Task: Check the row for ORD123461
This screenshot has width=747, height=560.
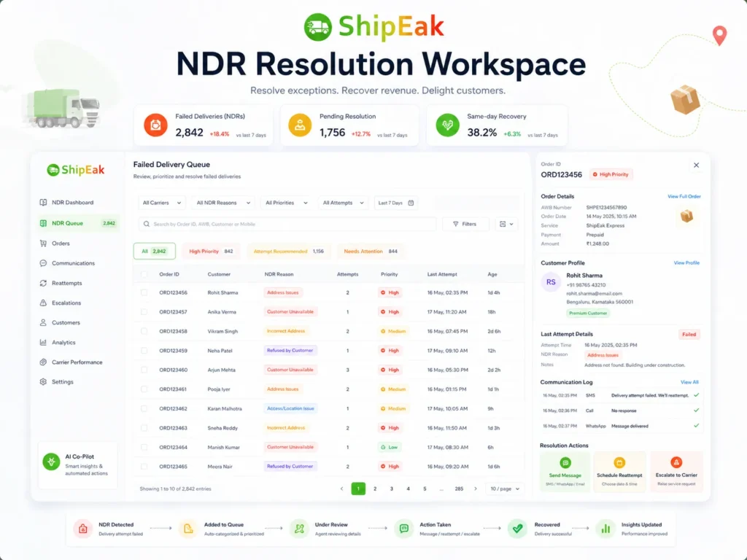Action: [x=144, y=389]
